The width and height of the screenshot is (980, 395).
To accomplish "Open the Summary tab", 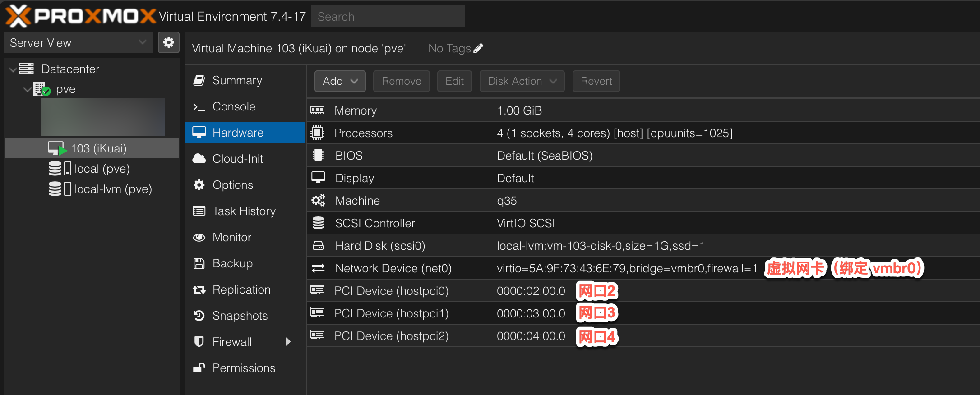I will [245, 80].
